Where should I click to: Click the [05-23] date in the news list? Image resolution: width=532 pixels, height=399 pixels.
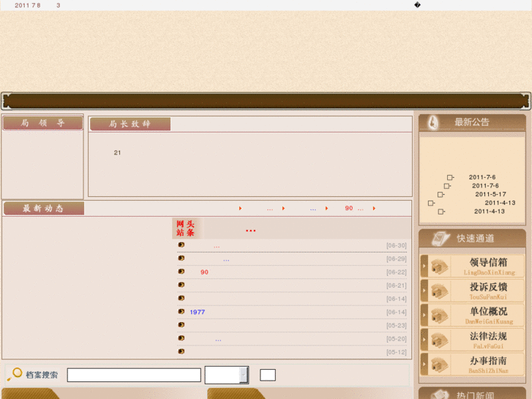click(x=397, y=325)
